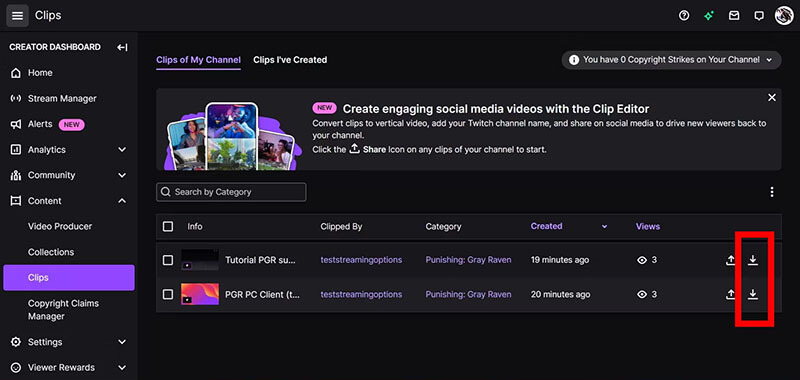Click the Info column header
800x380 pixels.
(x=195, y=226)
